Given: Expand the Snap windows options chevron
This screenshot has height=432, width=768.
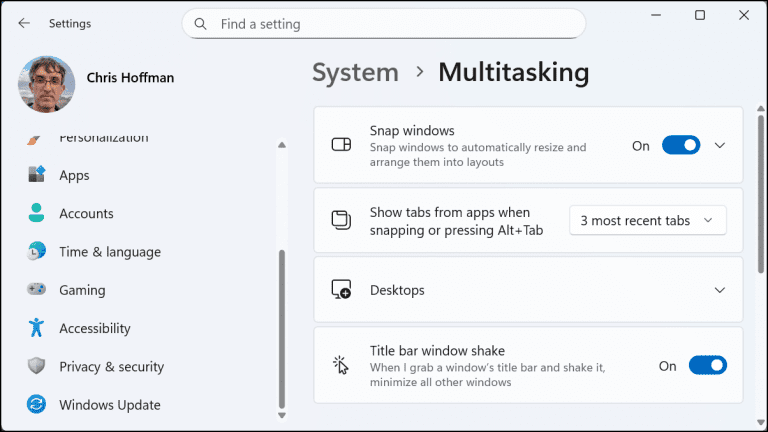Looking at the screenshot, I should (x=720, y=146).
